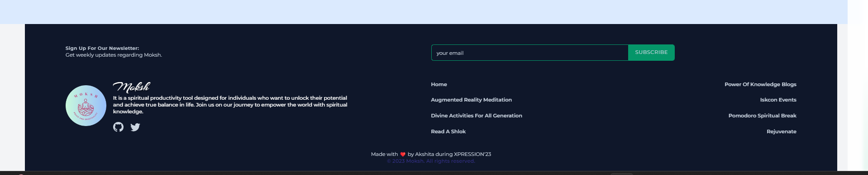Click the round Moksh logo image
The image size is (868, 175).
86,106
